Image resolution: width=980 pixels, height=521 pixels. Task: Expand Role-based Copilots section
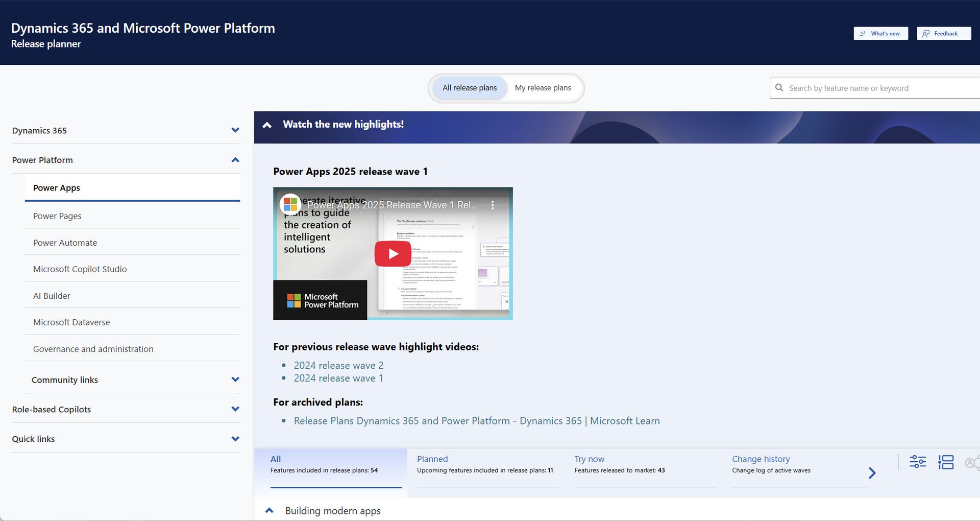tap(126, 410)
